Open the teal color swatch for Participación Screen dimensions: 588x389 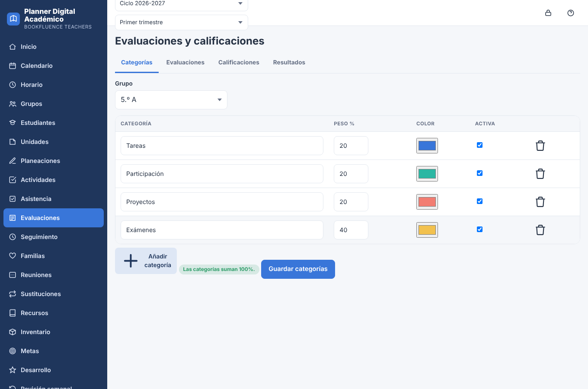point(427,174)
